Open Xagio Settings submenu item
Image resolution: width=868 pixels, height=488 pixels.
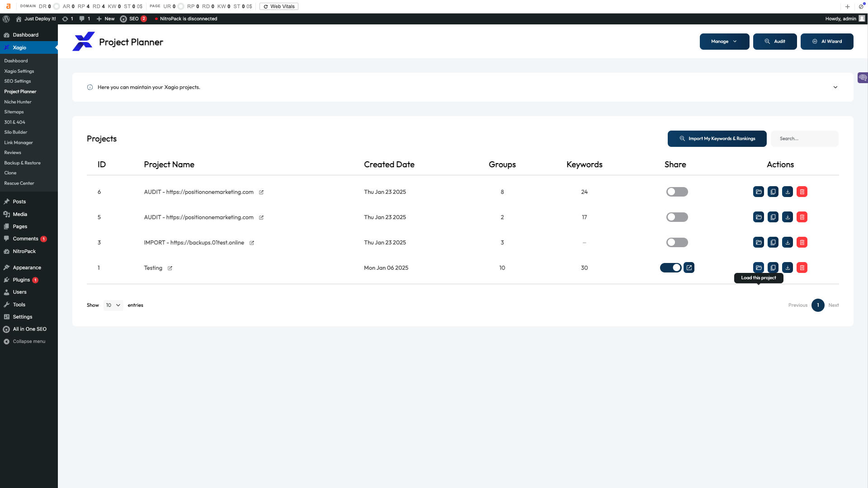click(19, 71)
